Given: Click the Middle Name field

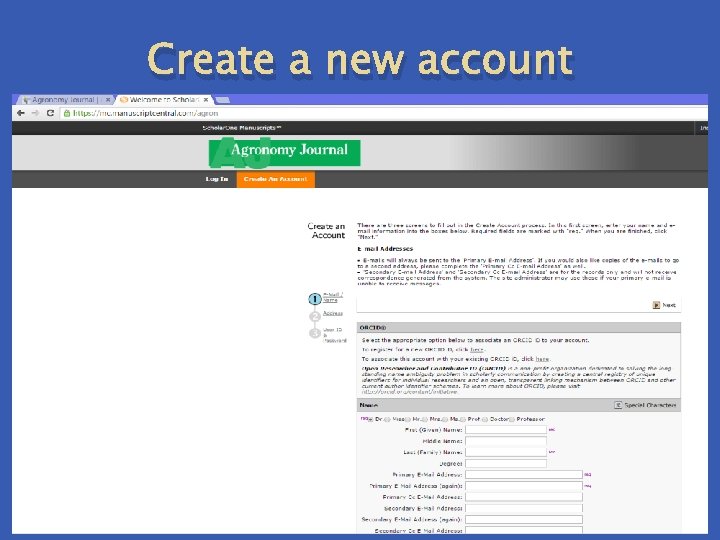Looking at the screenshot, I should 506,441.
